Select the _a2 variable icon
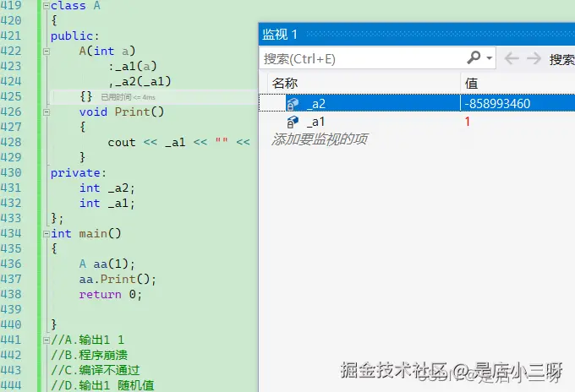Screen dimensions: 575x392 [x=293, y=104]
